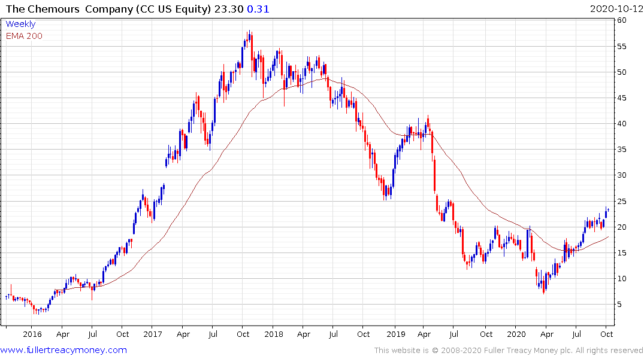Click the copyright notice 'Fuller Treacy Money plc'

point(528,351)
